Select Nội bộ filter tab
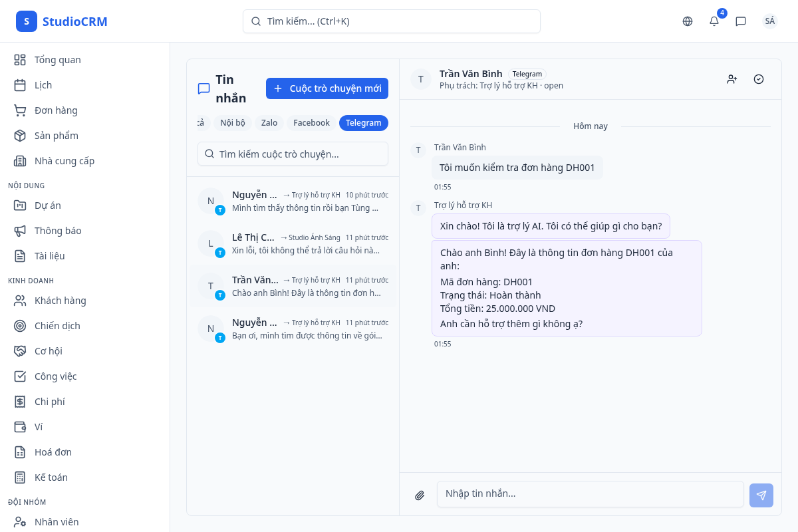 tap(233, 123)
